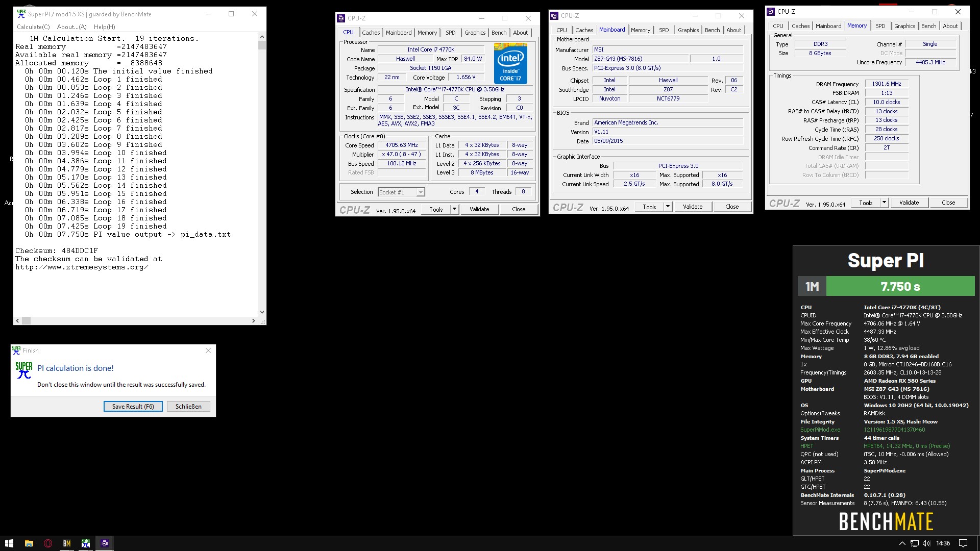This screenshot has height=551, width=980.
Task: Click Super PI scroll down arrow
Action: click(262, 312)
